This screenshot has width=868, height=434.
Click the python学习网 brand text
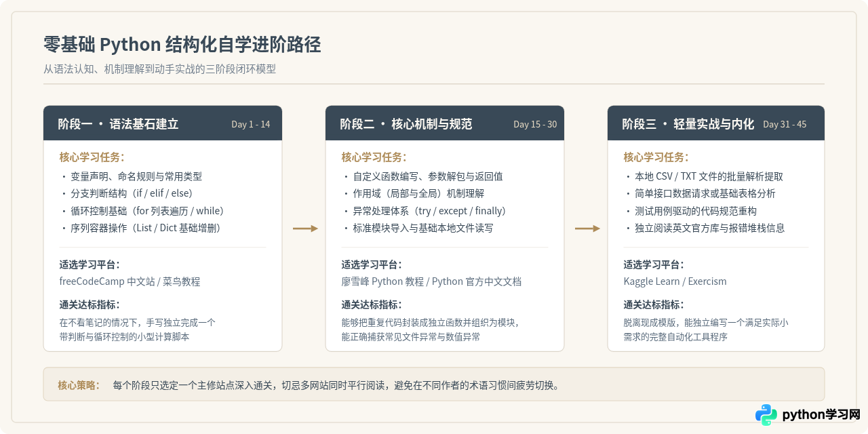pos(821,415)
